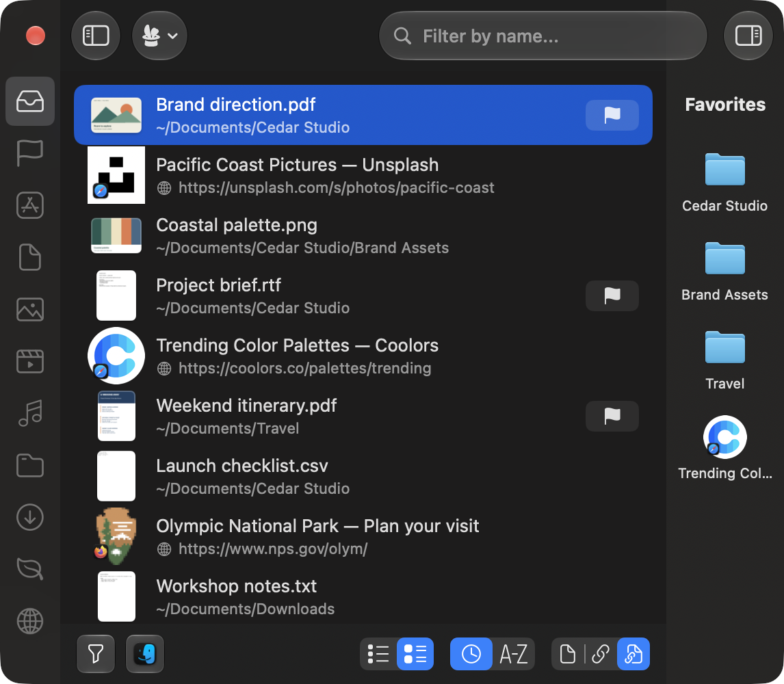Show Documents category in sidebar
784x684 pixels.
[x=30, y=257]
